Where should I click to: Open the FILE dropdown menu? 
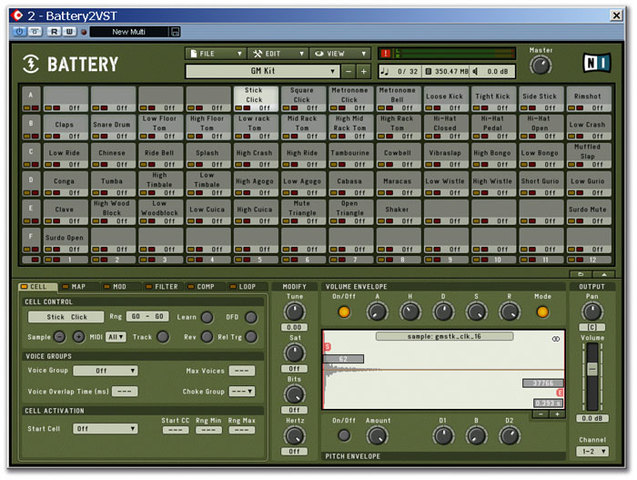point(215,54)
